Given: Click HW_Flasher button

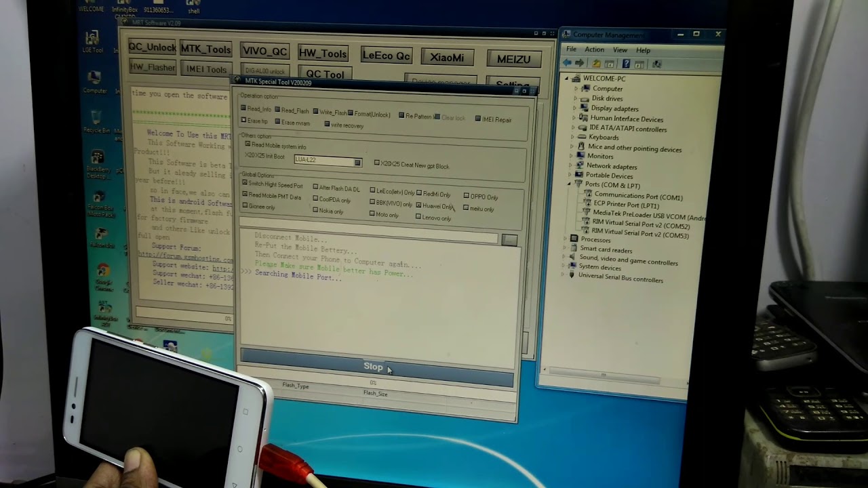Looking at the screenshot, I should click(x=152, y=66).
